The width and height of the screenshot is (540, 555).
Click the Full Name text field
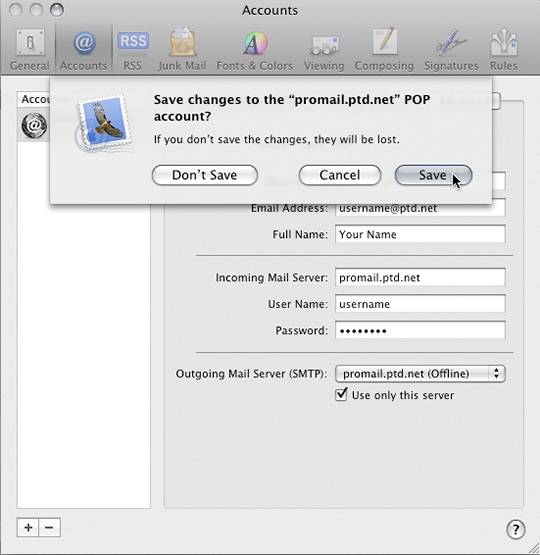[x=420, y=234]
